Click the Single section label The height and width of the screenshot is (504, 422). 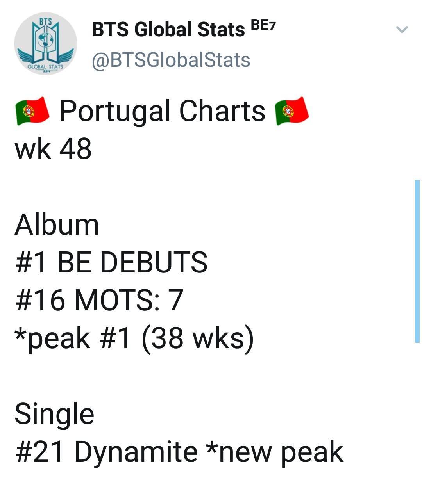[x=54, y=415]
